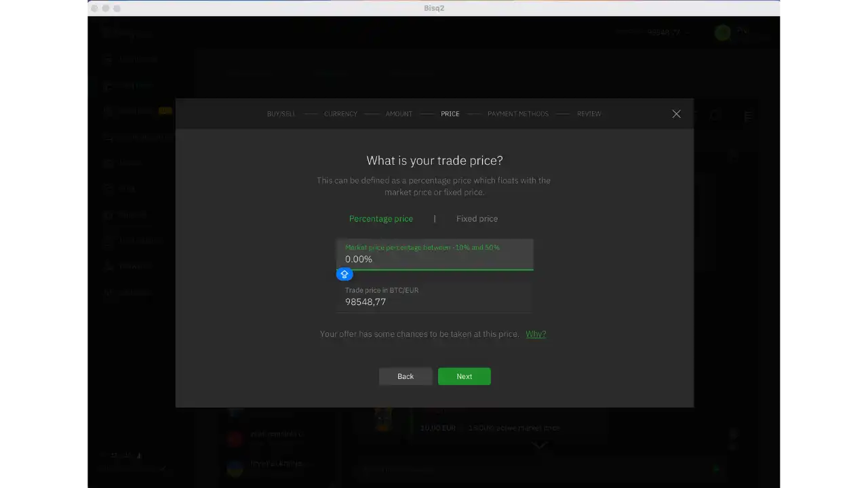Focus the market price percentage input field
Image resolution: width=868 pixels, height=488 pixels.
coord(435,259)
